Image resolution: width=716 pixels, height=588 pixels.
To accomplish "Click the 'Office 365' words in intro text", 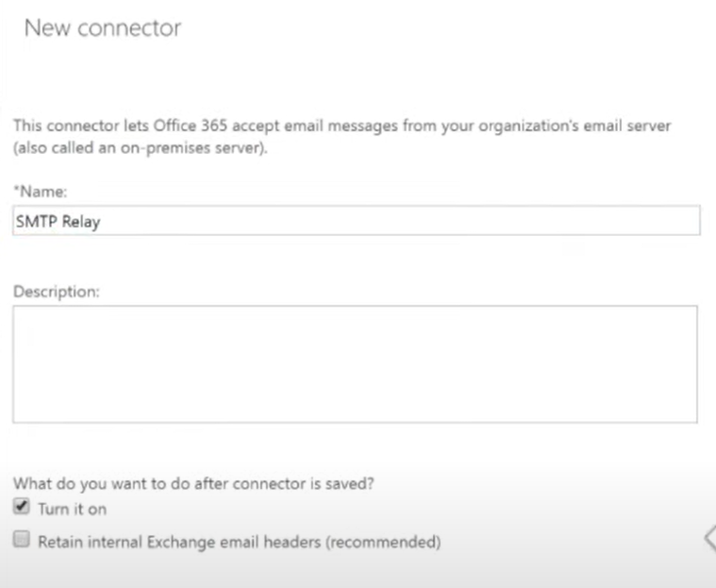I will click(x=190, y=126).
